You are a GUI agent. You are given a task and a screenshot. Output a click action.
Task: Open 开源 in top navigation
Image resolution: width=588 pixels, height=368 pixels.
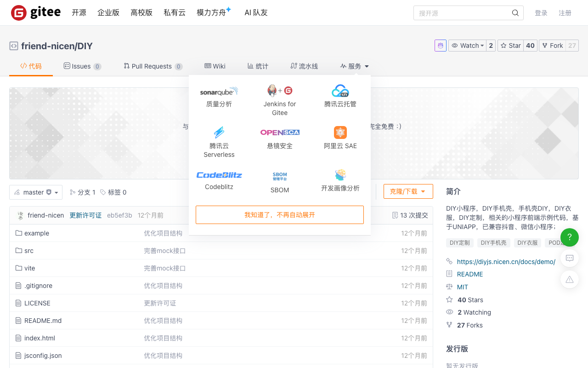coord(79,13)
